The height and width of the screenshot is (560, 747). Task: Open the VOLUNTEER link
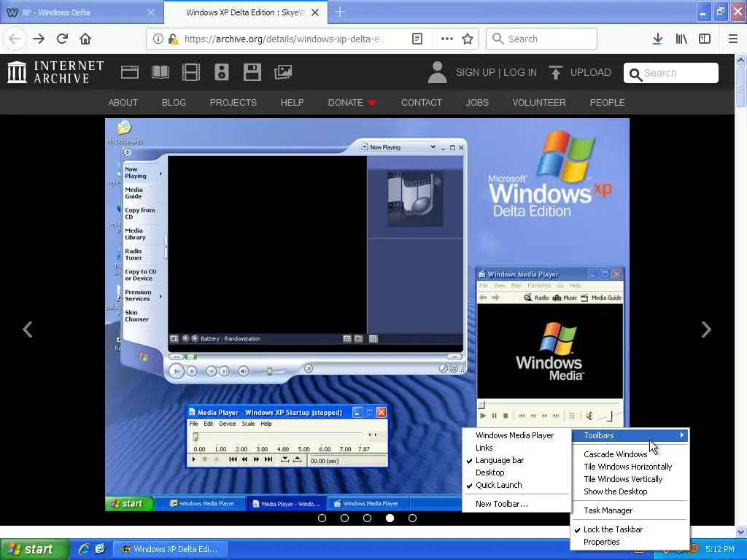click(539, 102)
